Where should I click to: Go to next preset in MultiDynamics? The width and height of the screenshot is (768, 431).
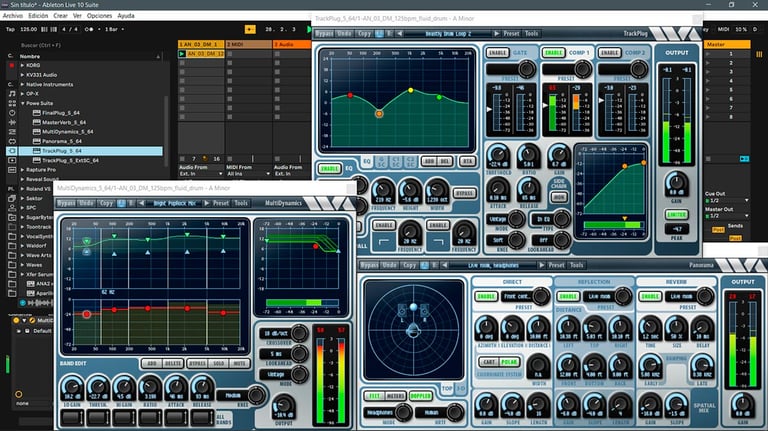[x=206, y=203]
